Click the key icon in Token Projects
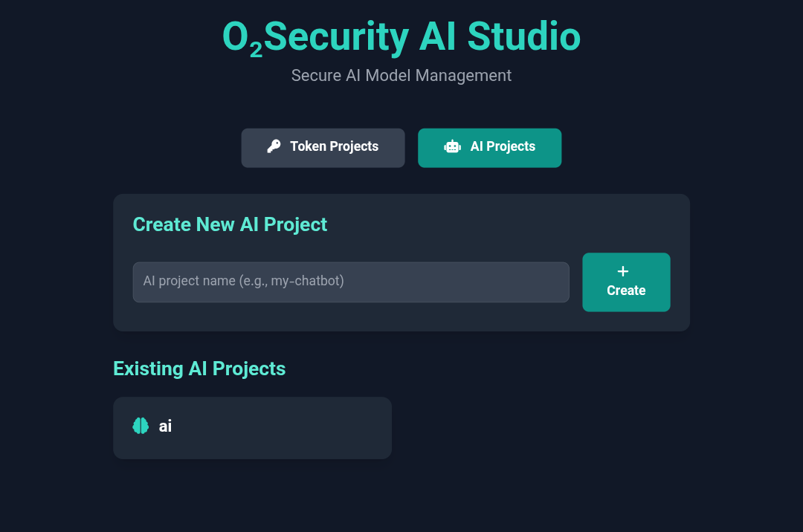The image size is (803, 532). click(274, 146)
